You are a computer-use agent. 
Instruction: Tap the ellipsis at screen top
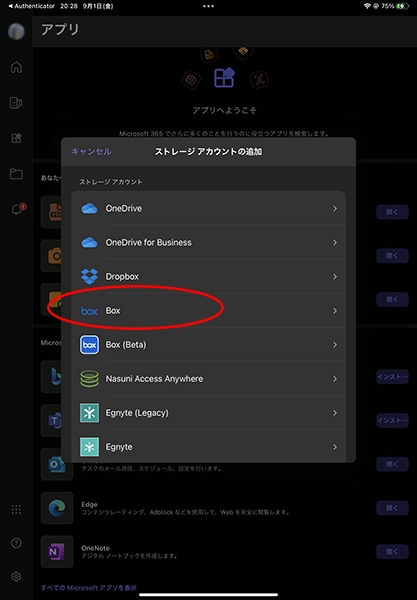208,6
